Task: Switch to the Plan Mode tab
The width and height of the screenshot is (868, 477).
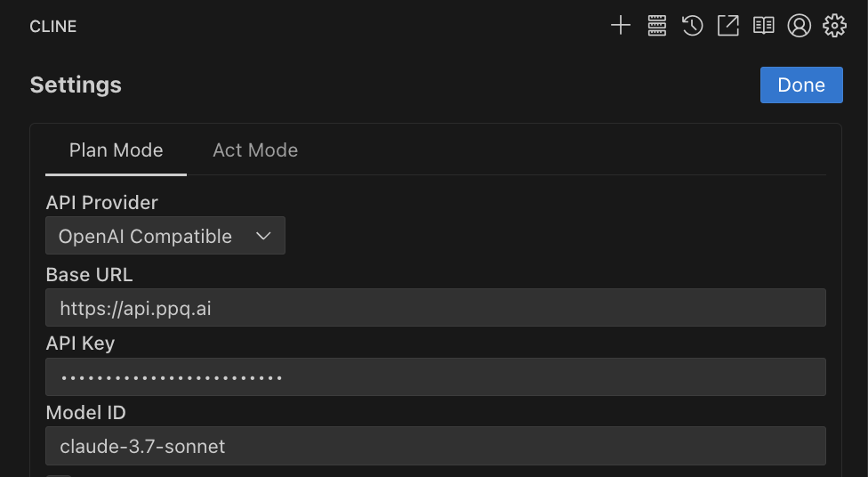Action: [x=117, y=150]
